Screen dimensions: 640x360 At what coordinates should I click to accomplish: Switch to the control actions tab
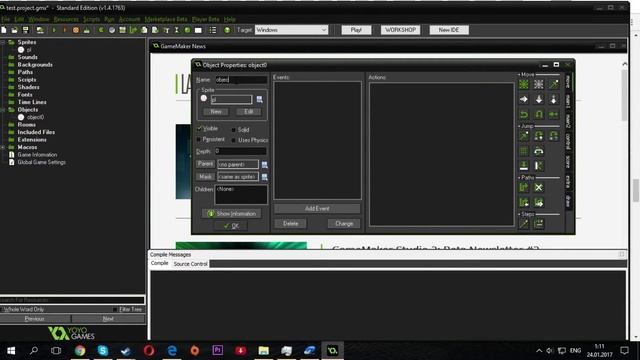coord(568,141)
